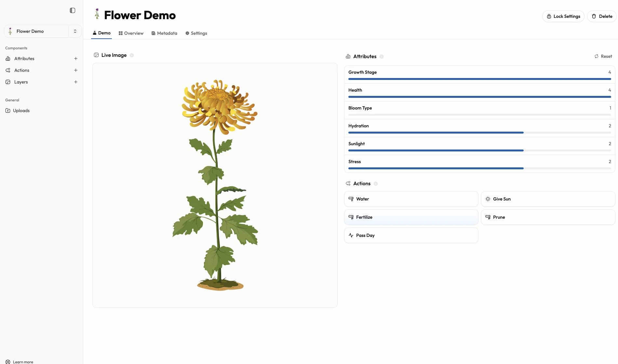Click the flower icon beside the page title
The width and height of the screenshot is (618, 364).
point(97,14)
